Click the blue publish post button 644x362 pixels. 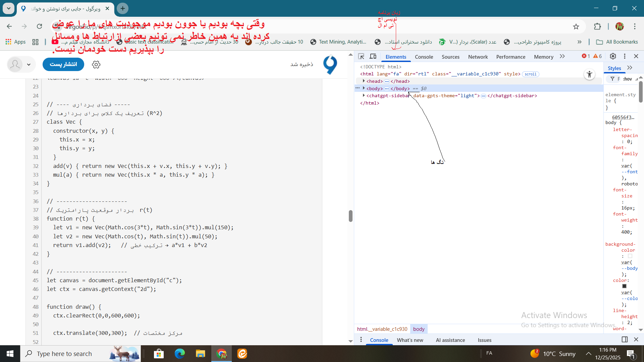click(63, 64)
